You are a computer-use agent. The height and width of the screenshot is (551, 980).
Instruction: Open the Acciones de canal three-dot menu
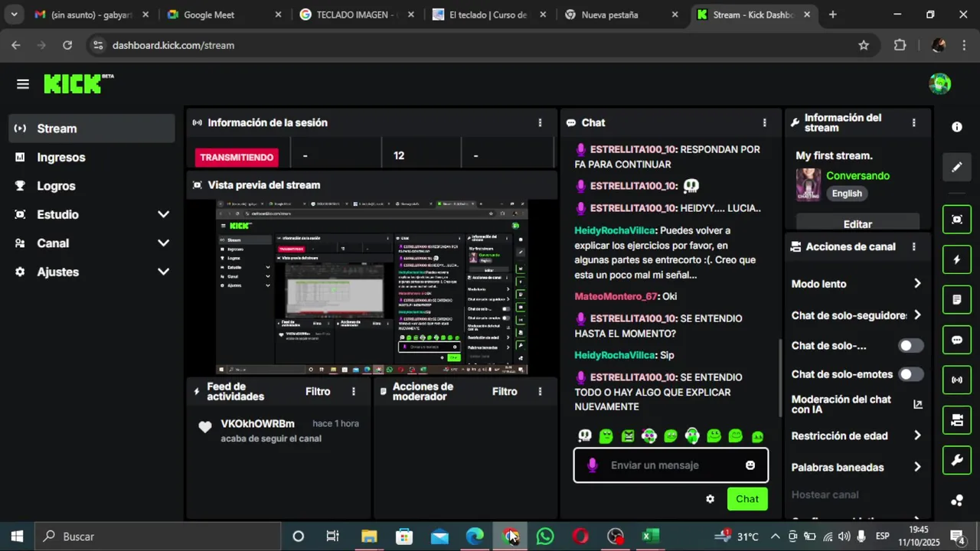click(913, 246)
